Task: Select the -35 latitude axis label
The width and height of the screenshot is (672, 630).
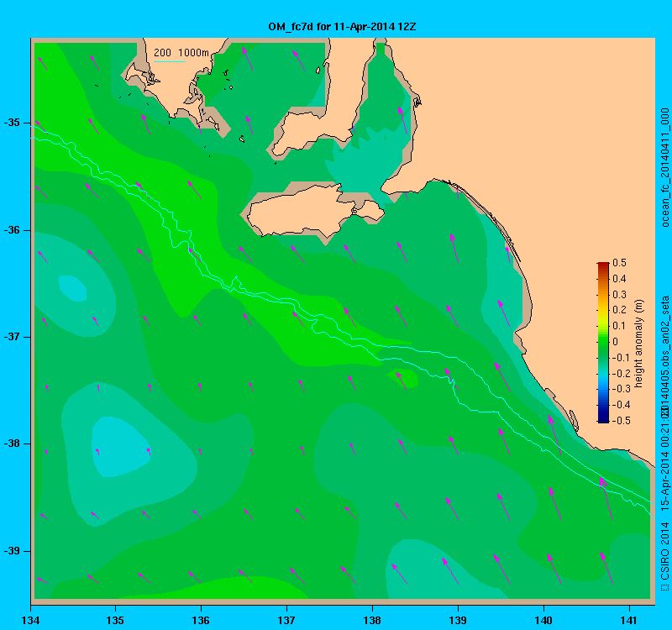Action: pyautogui.click(x=12, y=123)
